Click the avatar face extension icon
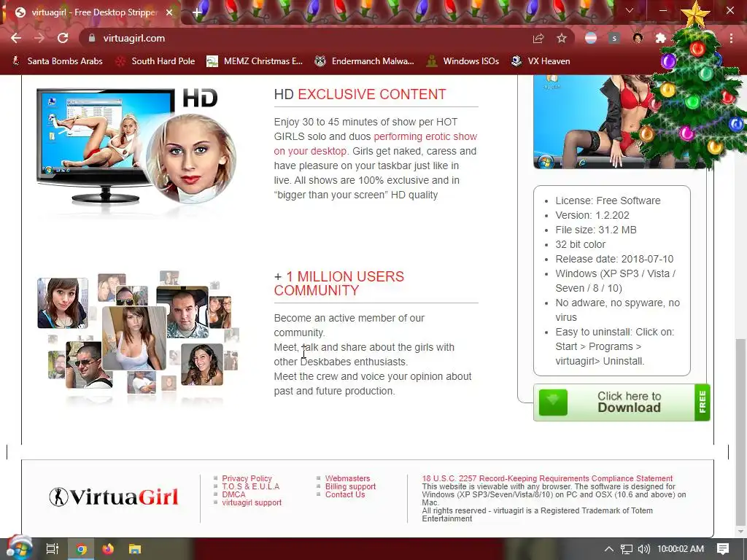Viewport: 747px width, 560px height. coord(638,38)
